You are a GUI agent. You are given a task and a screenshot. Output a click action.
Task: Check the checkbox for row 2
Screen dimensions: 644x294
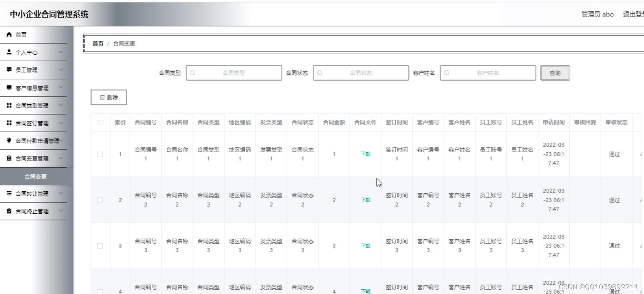tap(100, 200)
